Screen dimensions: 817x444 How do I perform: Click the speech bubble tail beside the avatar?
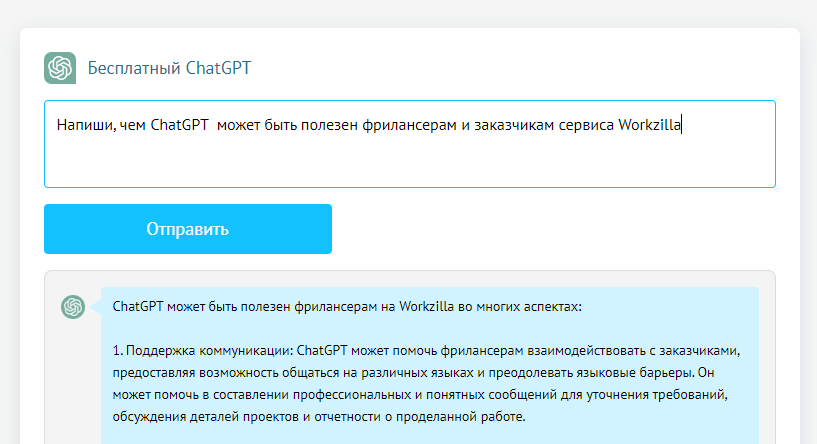(96, 307)
